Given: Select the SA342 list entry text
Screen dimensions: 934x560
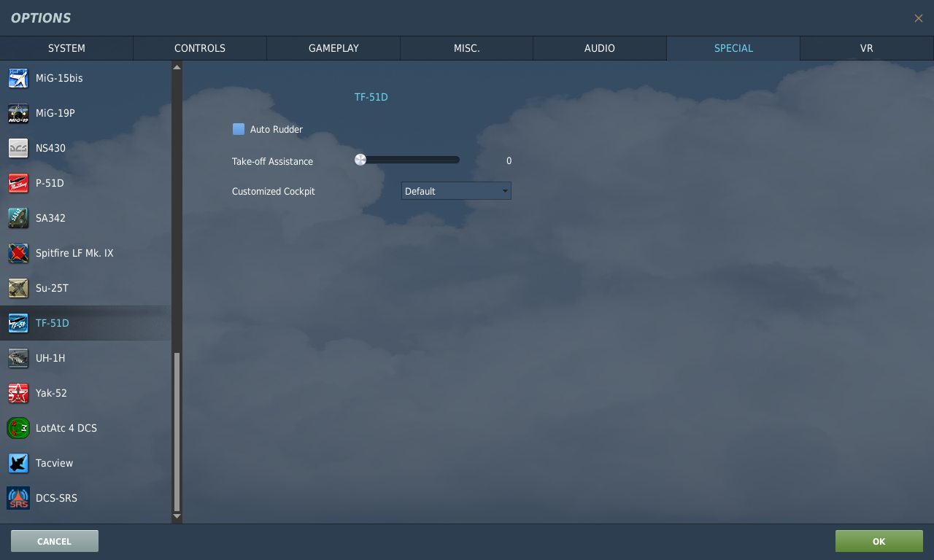Looking at the screenshot, I should pyautogui.click(x=50, y=218).
